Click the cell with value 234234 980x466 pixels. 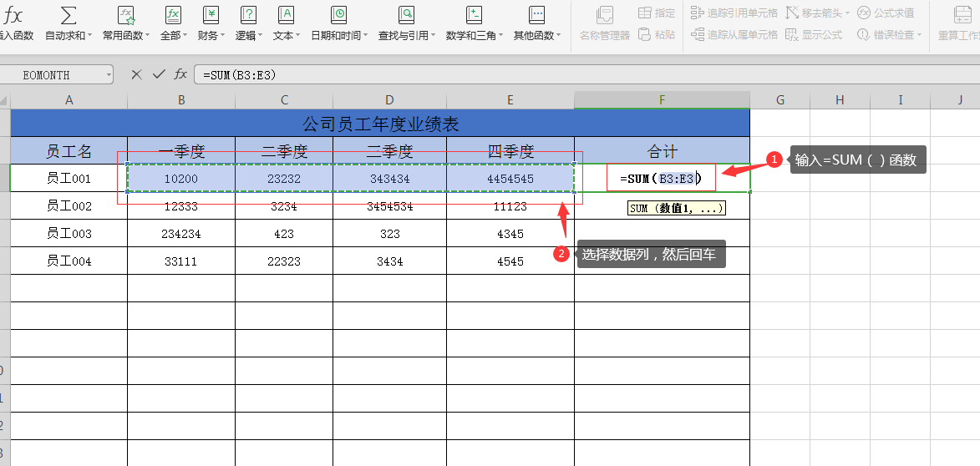[x=181, y=233]
